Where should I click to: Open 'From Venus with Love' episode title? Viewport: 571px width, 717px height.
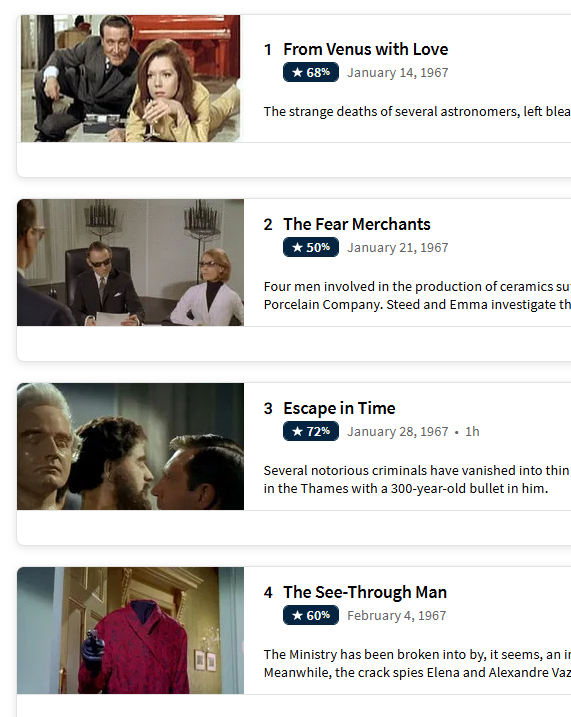tap(365, 49)
